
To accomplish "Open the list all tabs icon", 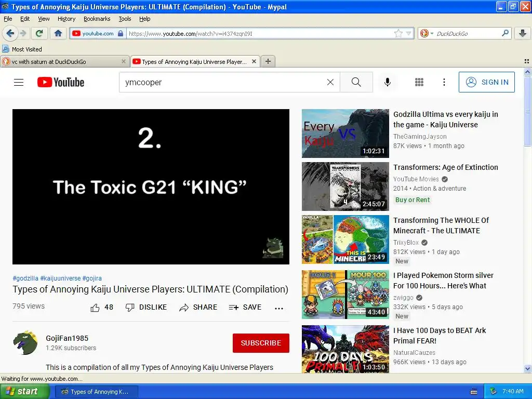I will [x=527, y=61].
